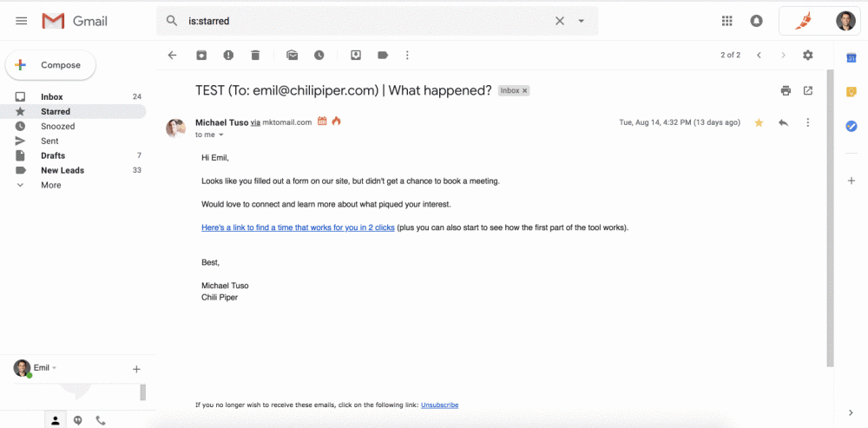Open the find-a-time meeting link
Viewport: 868px width, 428px height.
[x=298, y=227]
